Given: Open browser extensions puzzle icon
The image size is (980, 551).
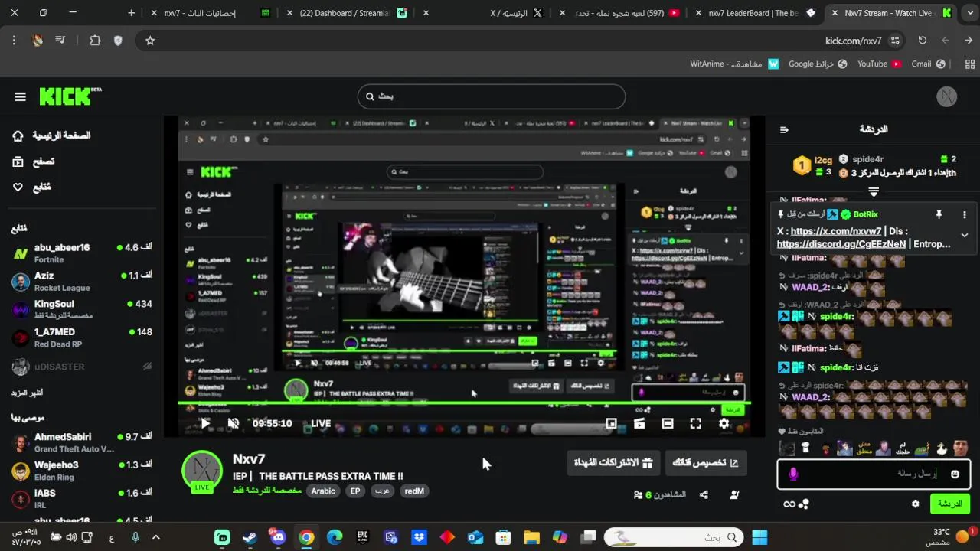Looking at the screenshot, I should 95,41.
